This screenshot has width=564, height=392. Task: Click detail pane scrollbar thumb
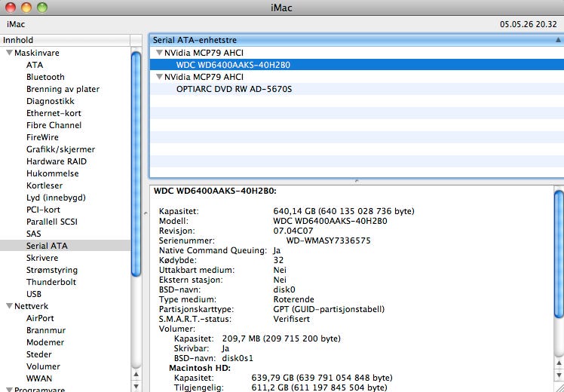[x=559, y=254]
